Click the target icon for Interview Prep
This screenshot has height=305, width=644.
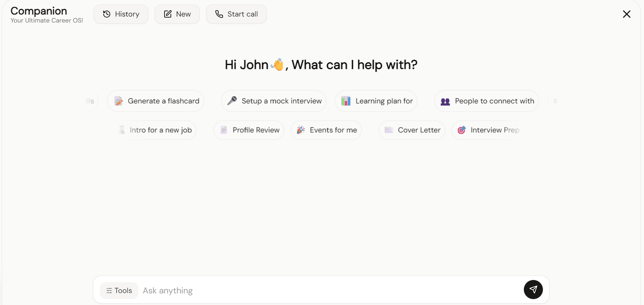click(x=462, y=130)
